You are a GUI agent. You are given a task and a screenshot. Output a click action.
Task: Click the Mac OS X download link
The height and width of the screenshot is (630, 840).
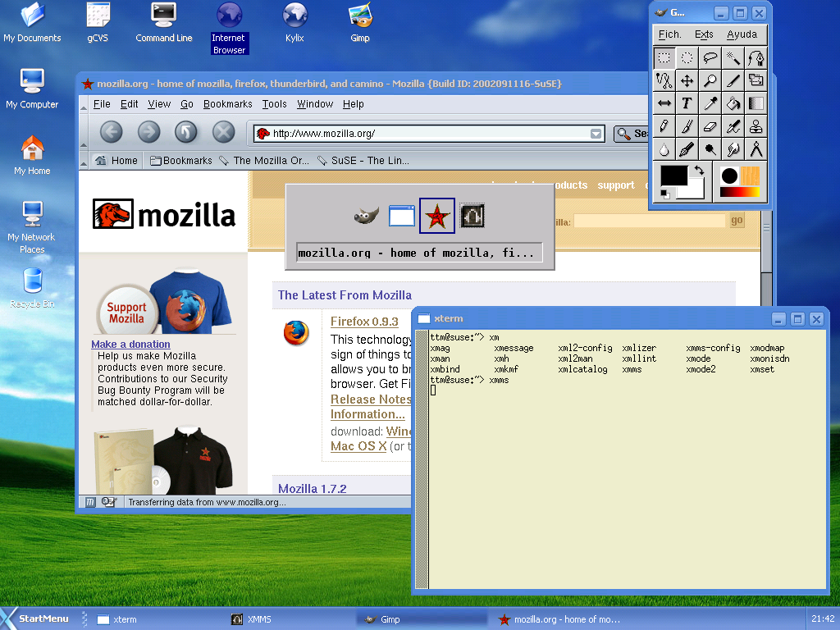point(358,445)
